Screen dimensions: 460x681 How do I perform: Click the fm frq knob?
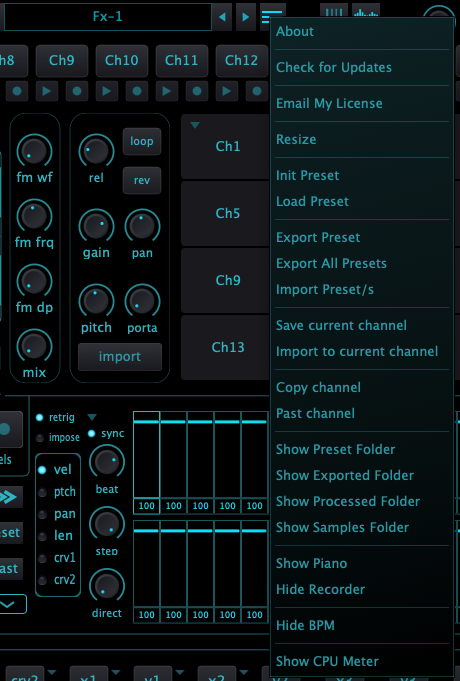[34, 216]
